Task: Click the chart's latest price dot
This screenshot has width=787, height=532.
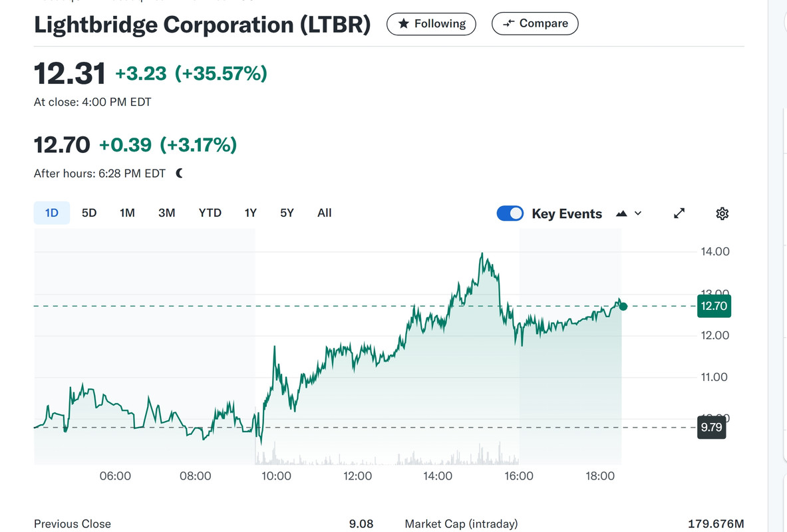Action: (x=623, y=306)
